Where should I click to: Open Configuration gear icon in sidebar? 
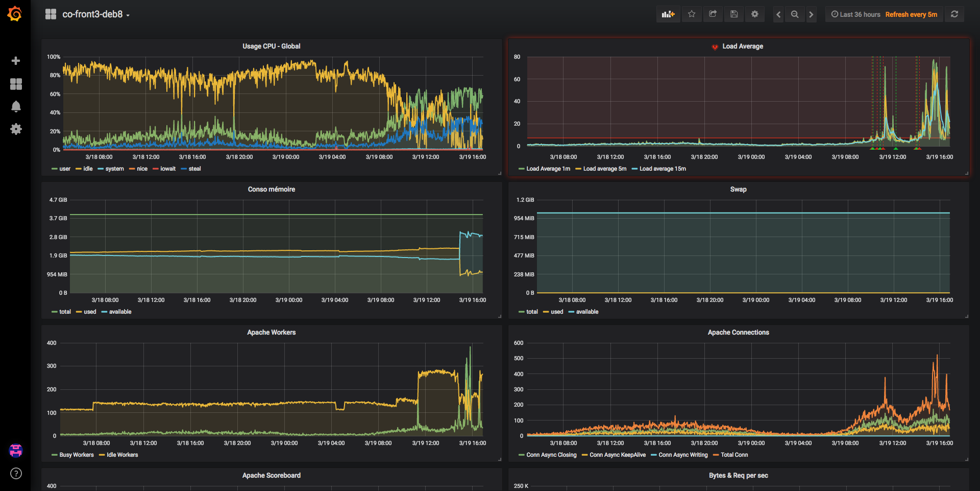(16, 129)
